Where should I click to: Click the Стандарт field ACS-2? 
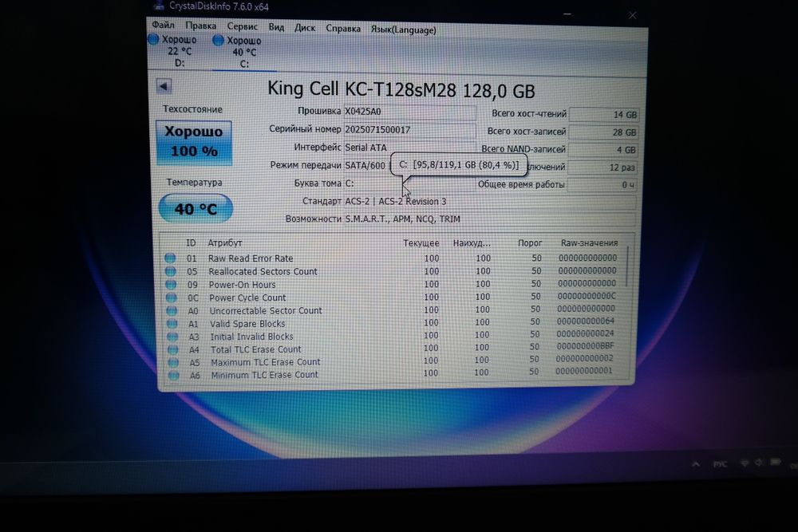click(x=490, y=202)
